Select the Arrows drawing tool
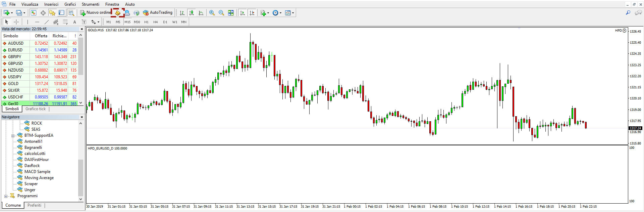Viewport: 644px width, 212px height. click(x=94, y=22)
